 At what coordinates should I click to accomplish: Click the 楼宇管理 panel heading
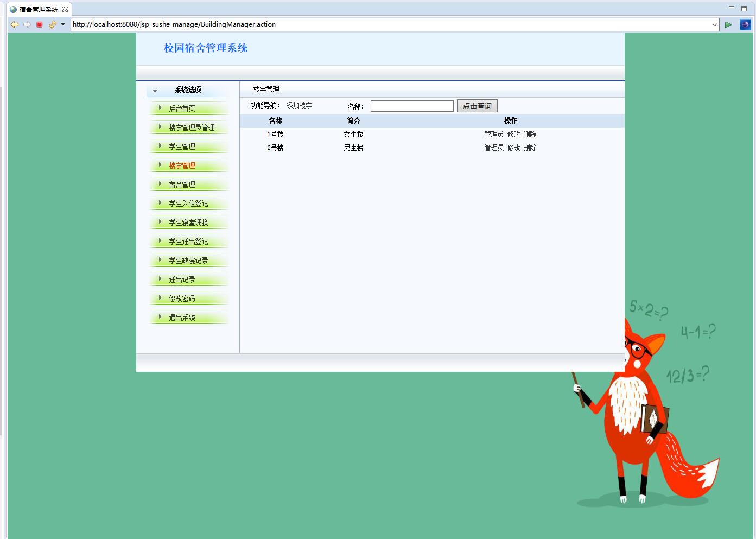tap(266, 89)
